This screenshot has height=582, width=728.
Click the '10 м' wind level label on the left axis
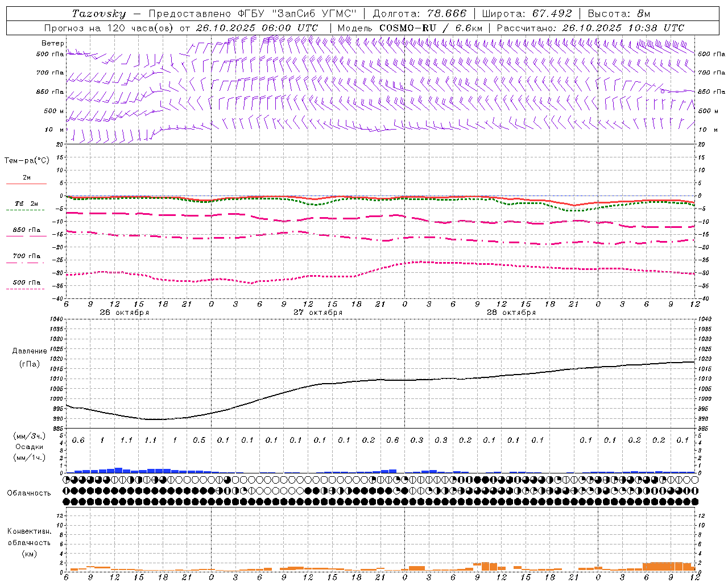[55, 130]
